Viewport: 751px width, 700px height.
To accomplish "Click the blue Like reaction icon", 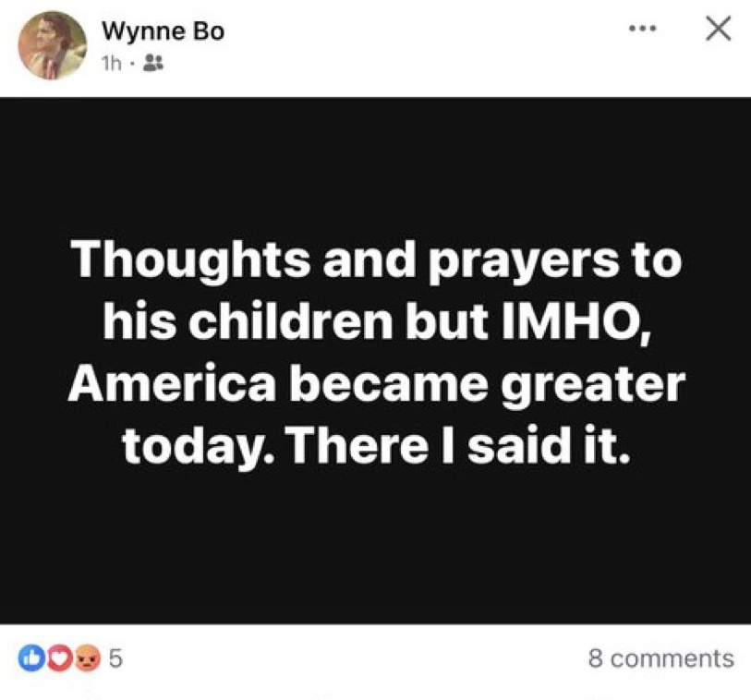I will click(x=31, y=658).
